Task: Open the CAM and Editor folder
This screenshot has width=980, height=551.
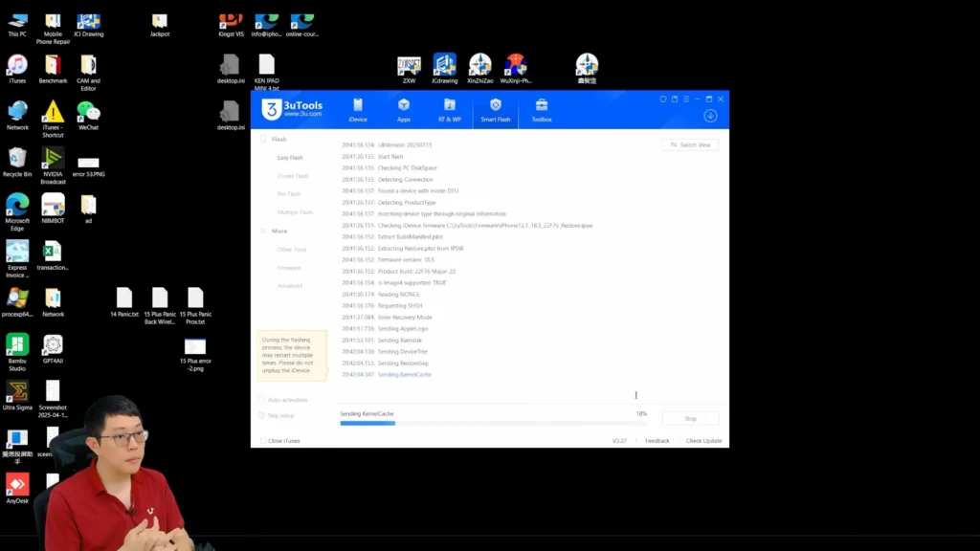Action: click(88, 73)
